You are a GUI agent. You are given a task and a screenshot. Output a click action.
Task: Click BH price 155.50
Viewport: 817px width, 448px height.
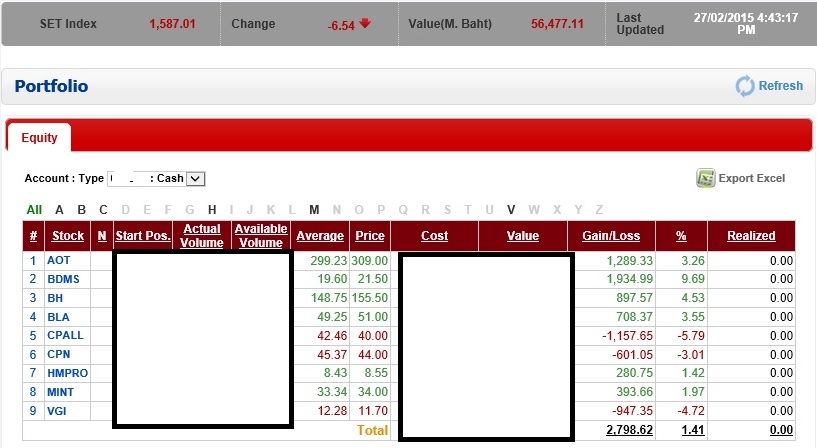click(370, 297)
